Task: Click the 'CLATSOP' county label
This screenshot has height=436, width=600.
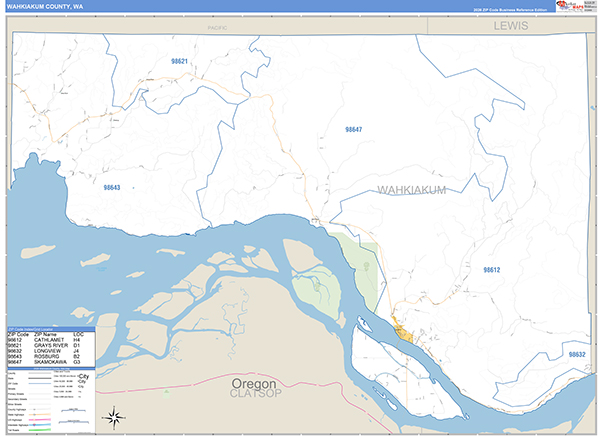Action: tap(256, 394)
